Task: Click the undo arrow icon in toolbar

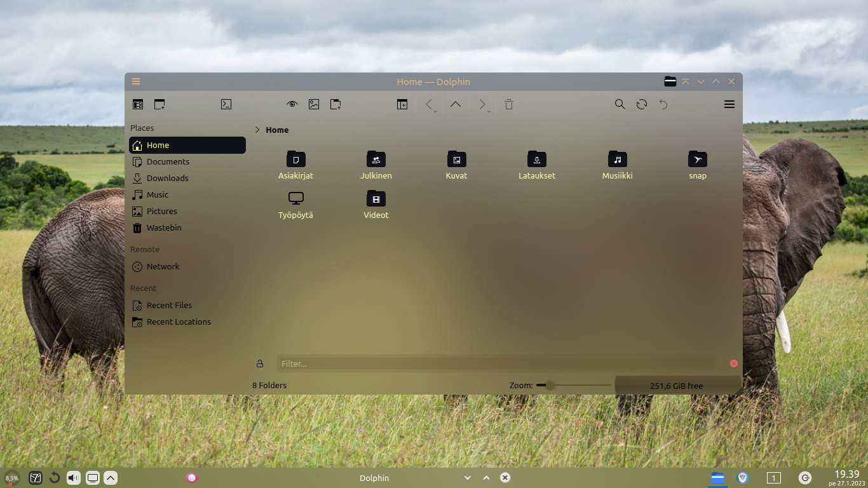Action: pyautogui.click(x=663, y=104)
